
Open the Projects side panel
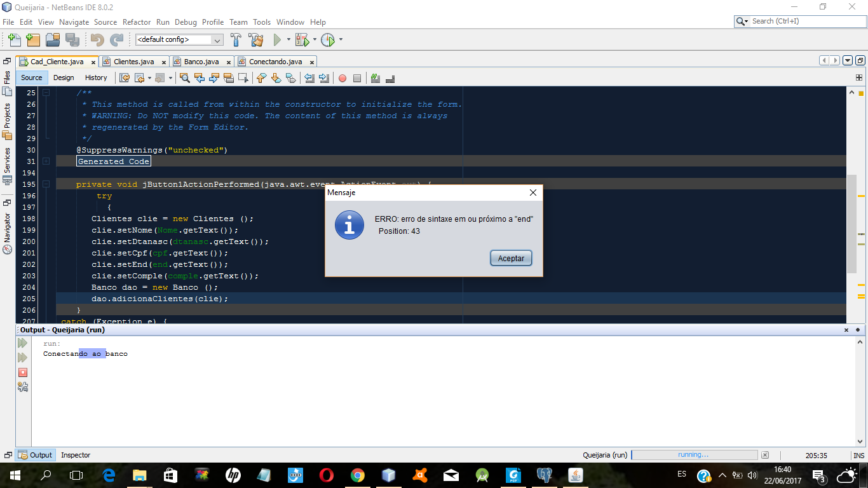[8, 121]
